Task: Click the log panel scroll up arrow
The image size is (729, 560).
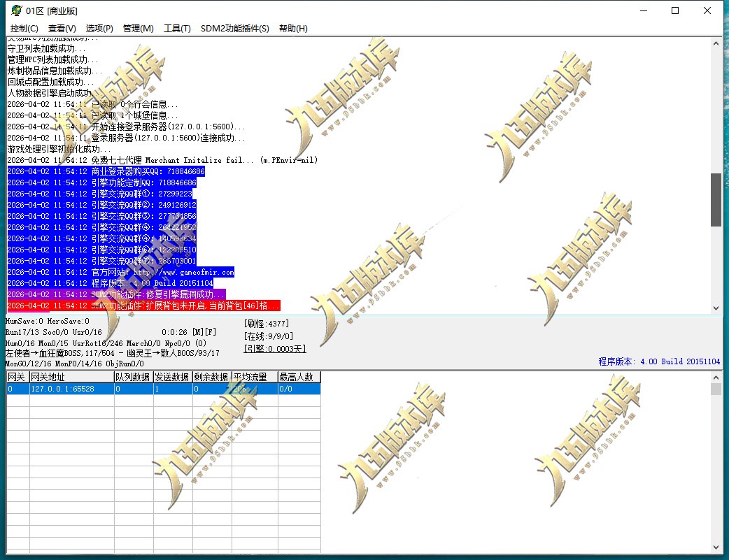Action: (x=716, y=43)
